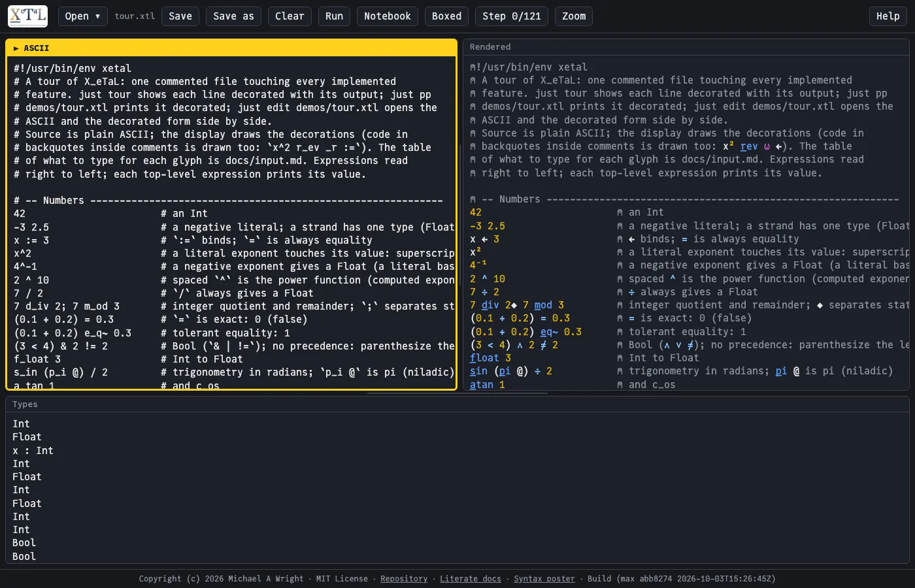Switch to Notebook mode
This screenshot has height=588, width=915.
click(388, 16)
